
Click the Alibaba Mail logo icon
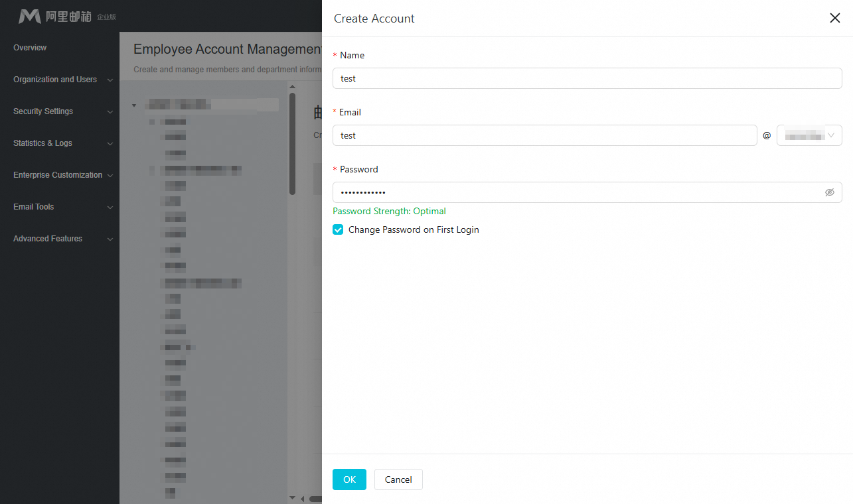pos(30,16)
